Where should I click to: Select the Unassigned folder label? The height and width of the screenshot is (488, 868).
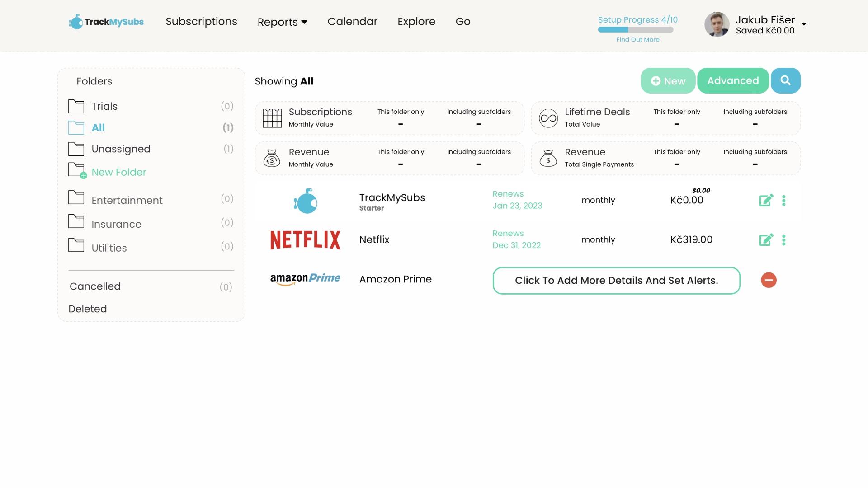[x=121, y=149]
